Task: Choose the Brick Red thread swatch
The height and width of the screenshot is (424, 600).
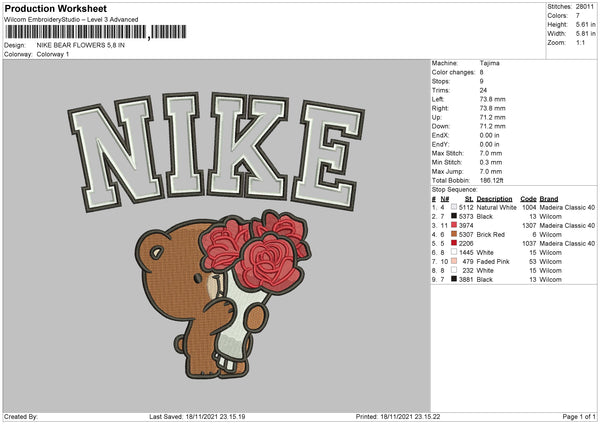Action: point(454,234)
